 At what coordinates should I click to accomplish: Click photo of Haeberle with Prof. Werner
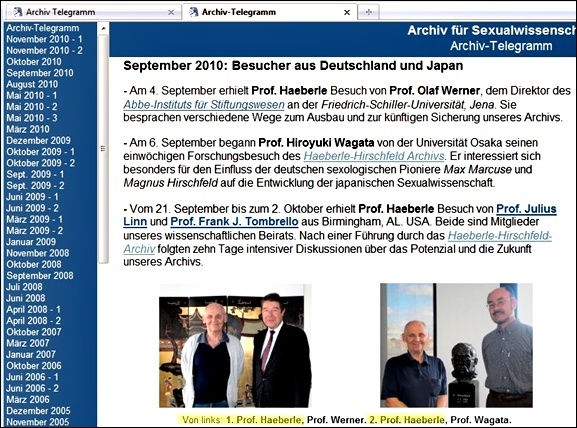(235, 346)
